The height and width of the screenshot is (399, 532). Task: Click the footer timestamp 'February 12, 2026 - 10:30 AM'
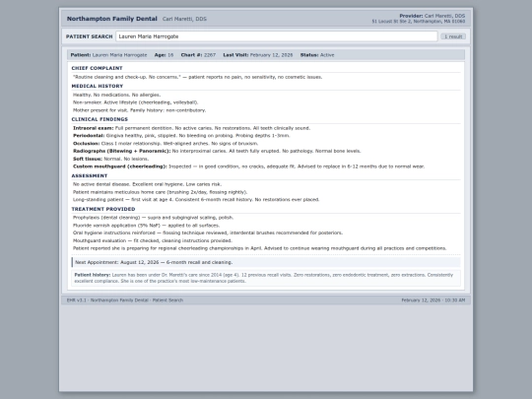pyautogui.click(x=433, y=300)
